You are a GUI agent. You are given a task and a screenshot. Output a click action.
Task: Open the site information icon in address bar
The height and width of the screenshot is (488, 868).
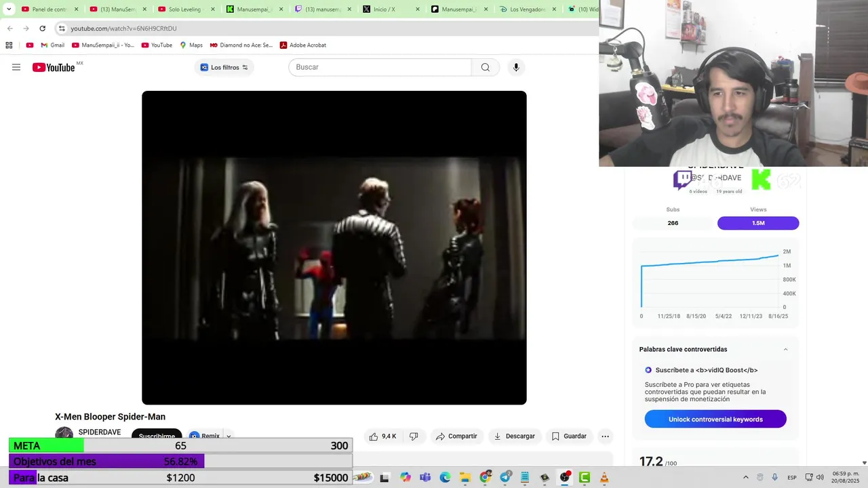click(x=62, y=28)
